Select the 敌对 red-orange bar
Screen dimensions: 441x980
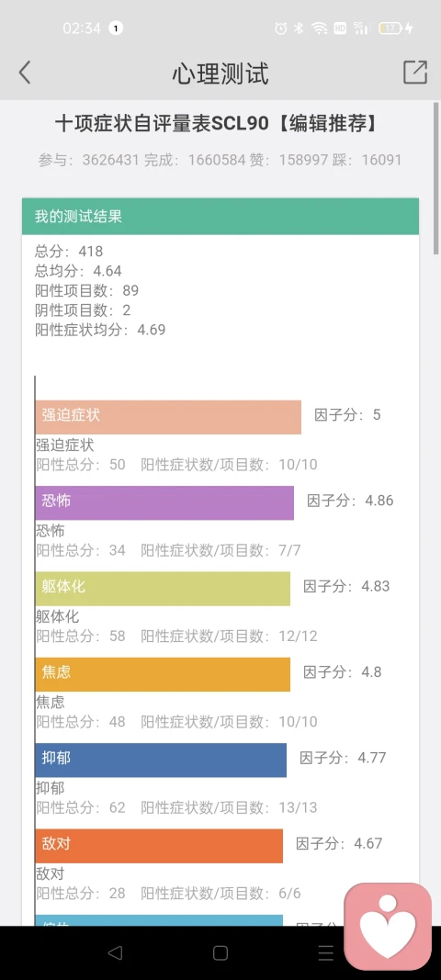159,846
